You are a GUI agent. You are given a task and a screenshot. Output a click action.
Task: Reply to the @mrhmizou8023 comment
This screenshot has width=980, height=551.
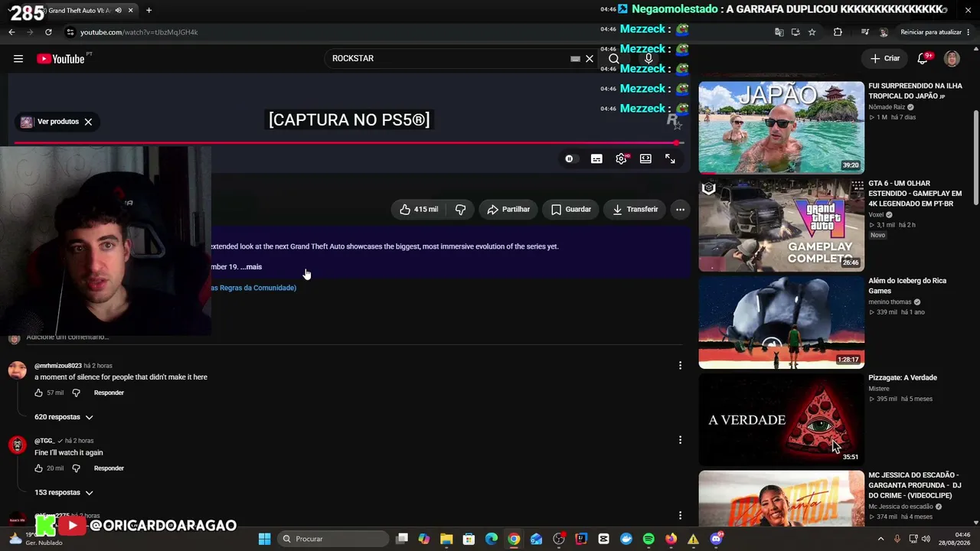109,393
